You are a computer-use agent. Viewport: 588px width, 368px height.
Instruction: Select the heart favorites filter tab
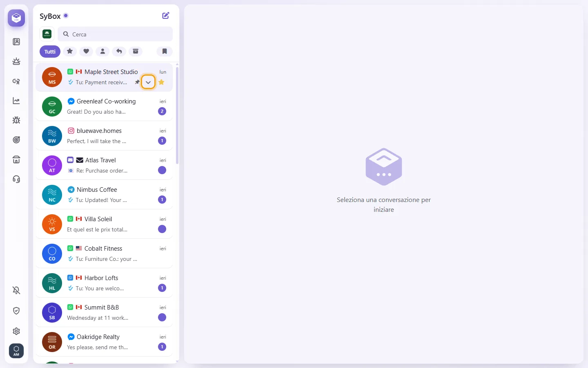pyautogui.click(x=86, y=51)
